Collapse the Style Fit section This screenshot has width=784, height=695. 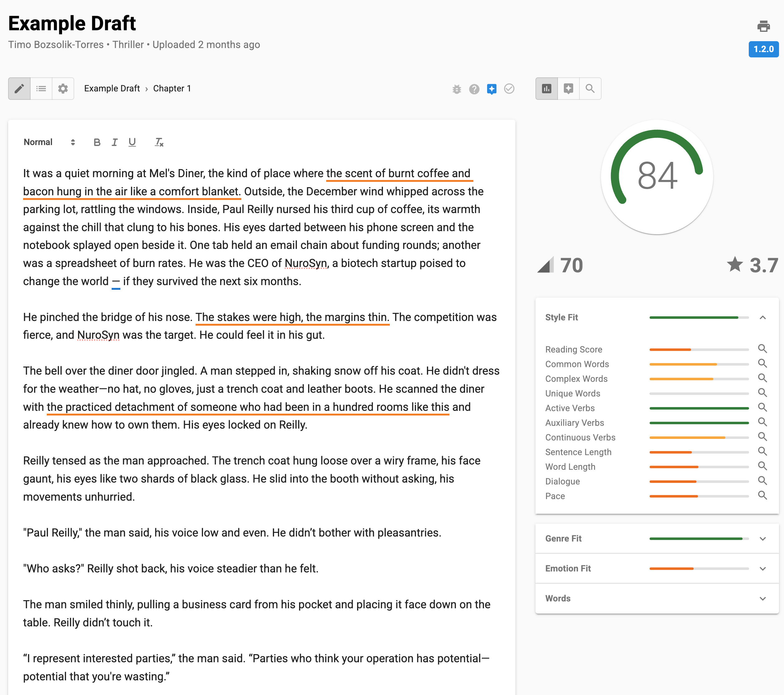763,317
